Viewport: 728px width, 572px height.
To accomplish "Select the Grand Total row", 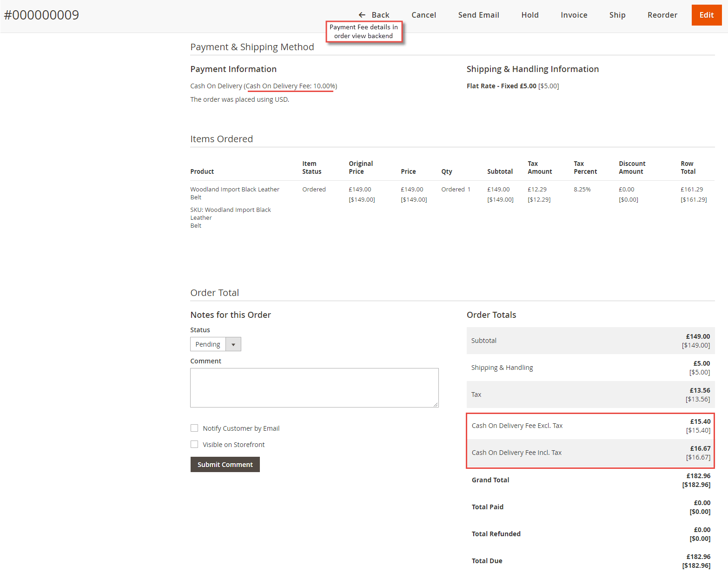I will (x=590, y=480).
